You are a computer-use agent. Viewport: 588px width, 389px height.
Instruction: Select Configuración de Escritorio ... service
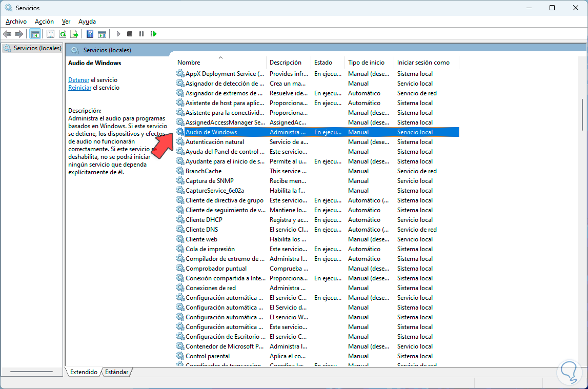[318, 337]
